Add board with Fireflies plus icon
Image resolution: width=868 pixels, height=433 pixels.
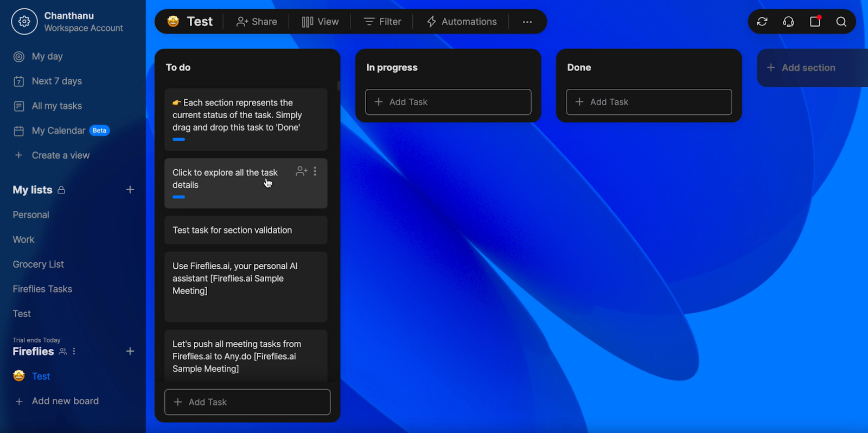click(130, 351)
